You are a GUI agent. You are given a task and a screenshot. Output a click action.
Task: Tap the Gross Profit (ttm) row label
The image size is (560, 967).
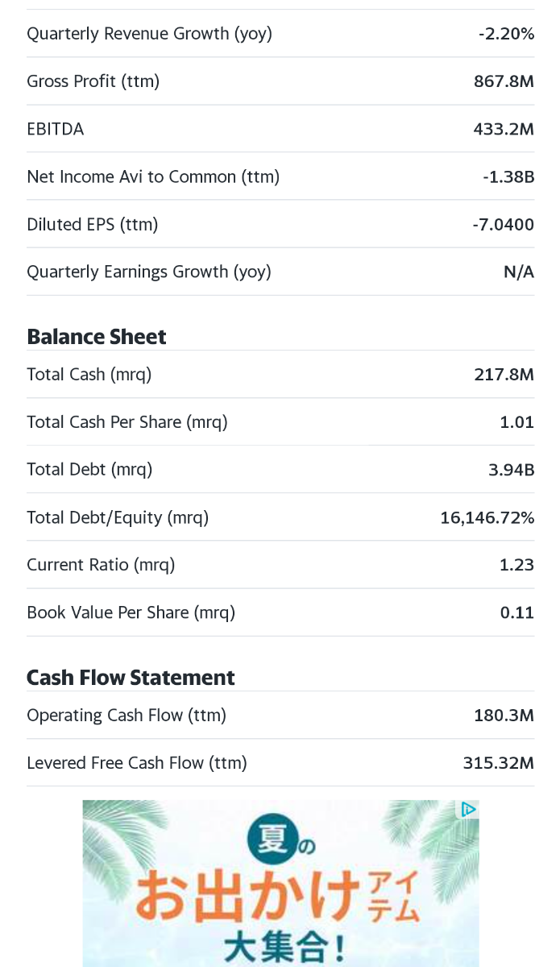[93, 81]
